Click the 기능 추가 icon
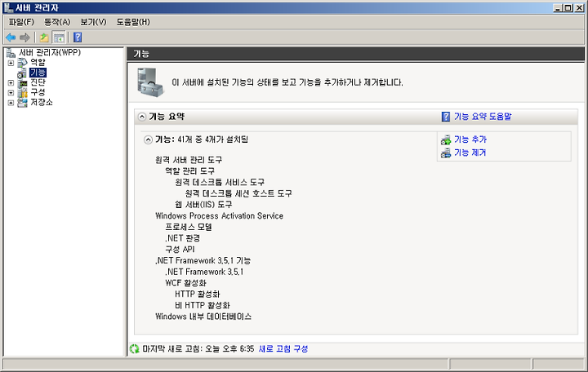 [446, 139]
